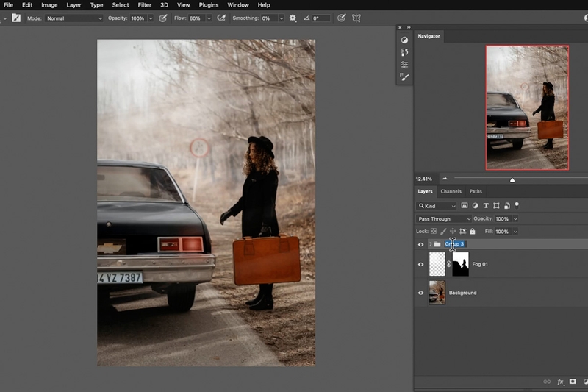Open symmetry paint butterfly options
Screen dimensions: 588x392
[356, 18]
